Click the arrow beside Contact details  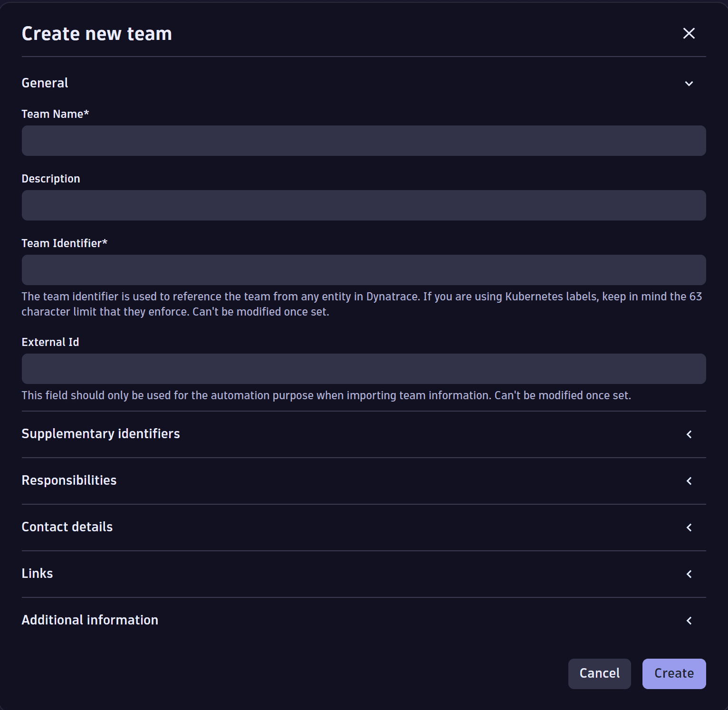pyautogui.click(x=689, y=527)
